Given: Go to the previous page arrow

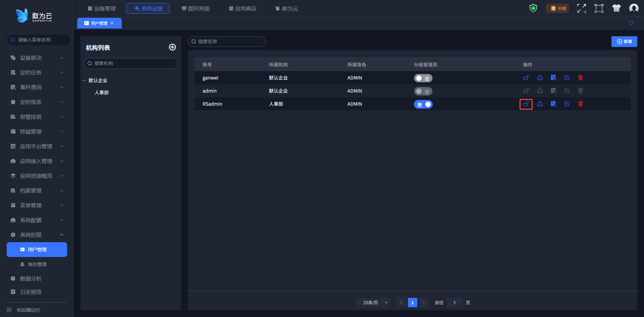Looking at the screenshot, I should click(x=401, y=303).
